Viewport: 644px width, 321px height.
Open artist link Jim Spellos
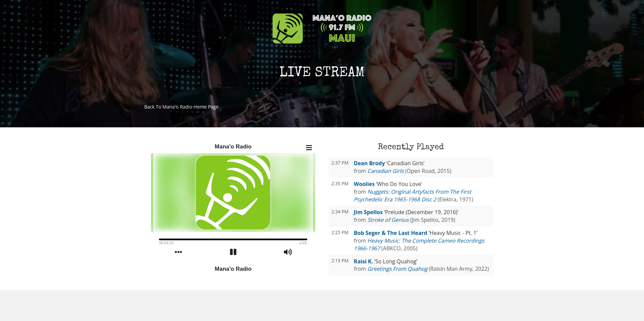pos(368,212)
